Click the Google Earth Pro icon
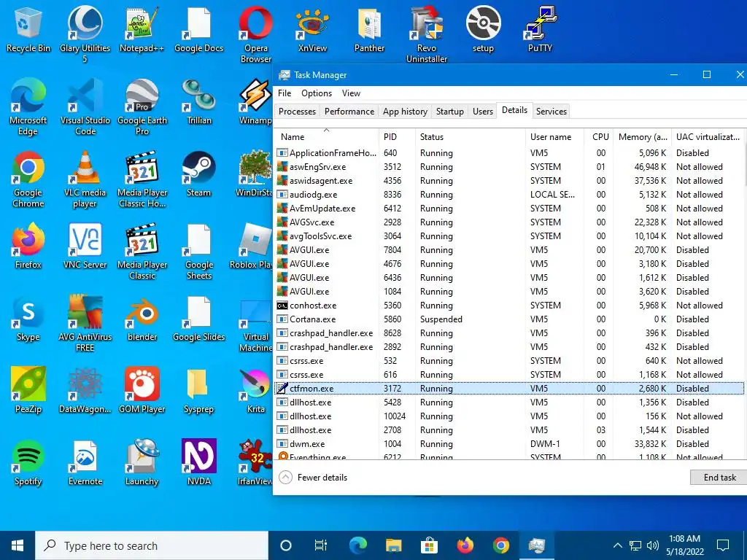The height and width of the screenshot is (560, 747). point(142,107)
